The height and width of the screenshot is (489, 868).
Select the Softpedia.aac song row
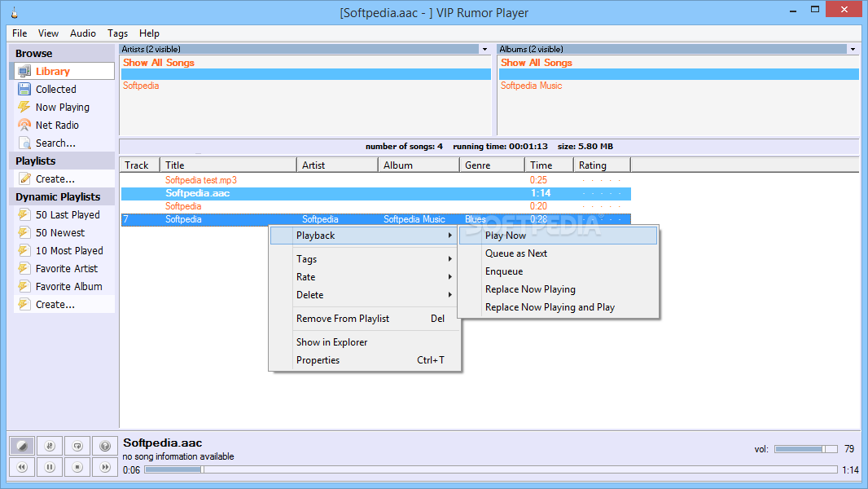tap(376, 193)
